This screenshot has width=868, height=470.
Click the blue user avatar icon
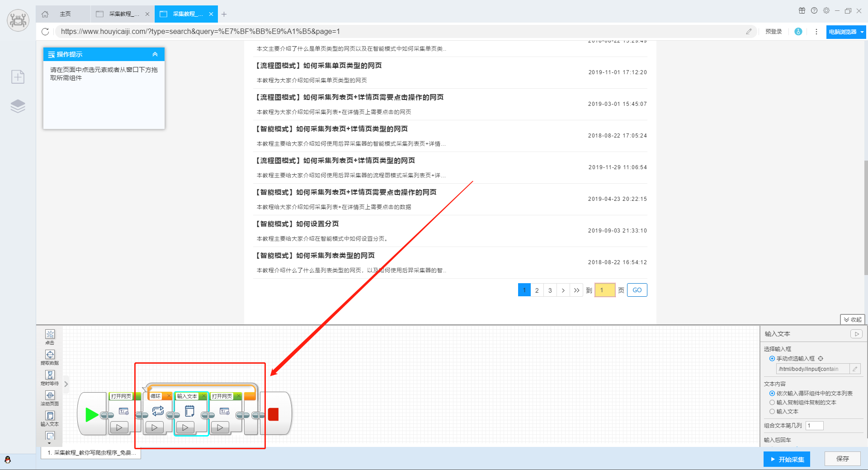coord(798,32)
